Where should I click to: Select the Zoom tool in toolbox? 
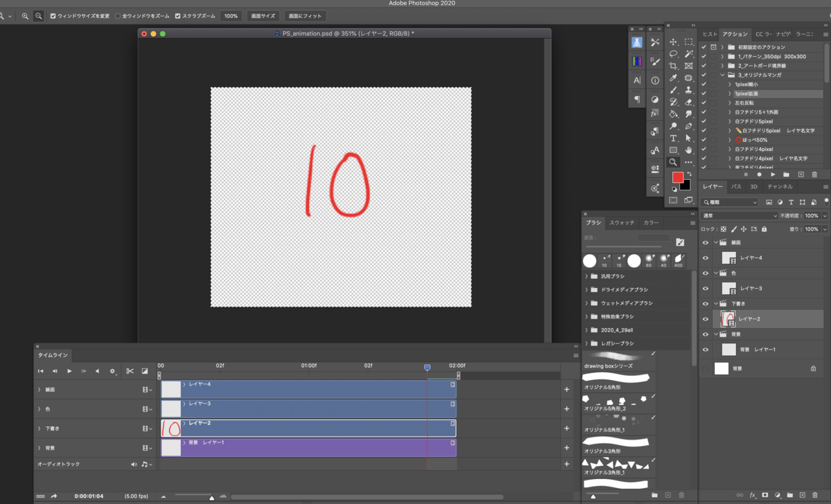click(x=673, y=162)
